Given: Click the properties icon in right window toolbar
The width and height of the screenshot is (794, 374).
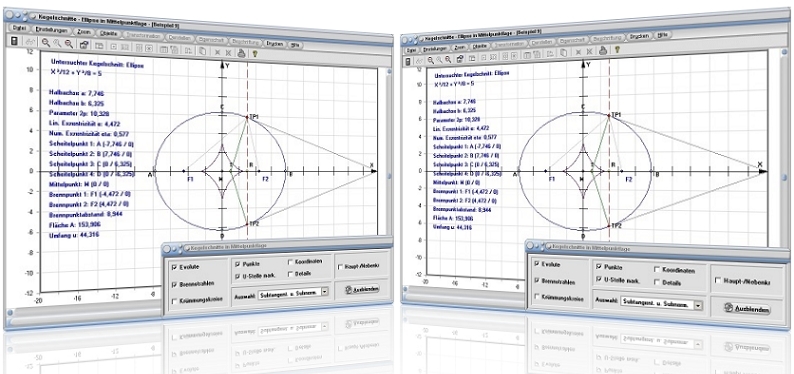Looking at the screenshot, I should pyautogui.click(x=459, y=58).
